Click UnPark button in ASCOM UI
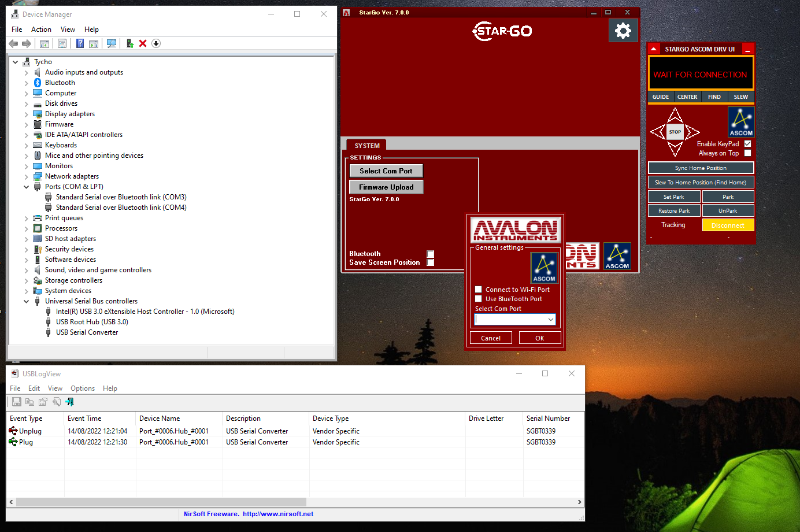Image resolution: width=800 pixels, height=532 pixels. pos(728,211)
